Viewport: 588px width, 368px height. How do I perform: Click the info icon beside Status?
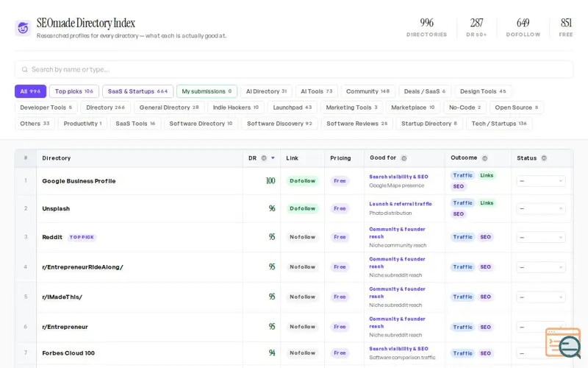point(544,158)
